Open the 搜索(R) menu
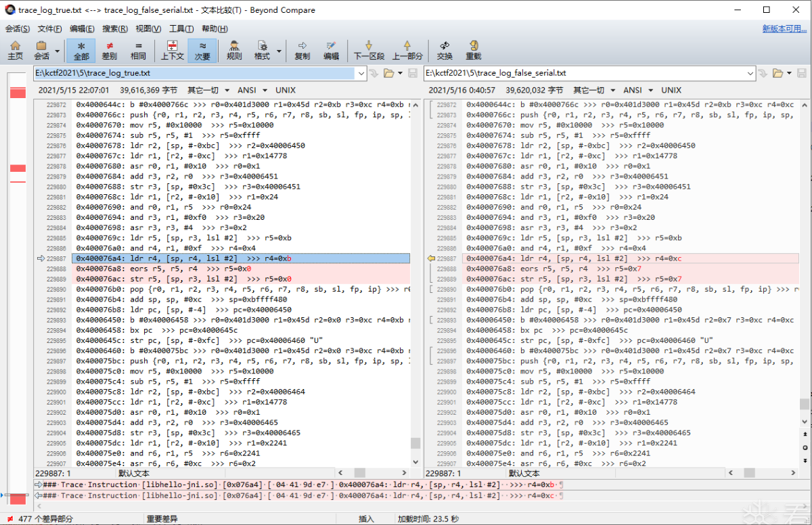The width and height of the screenshot is (812, 525). pyautogui.click(x=115, y=28)
